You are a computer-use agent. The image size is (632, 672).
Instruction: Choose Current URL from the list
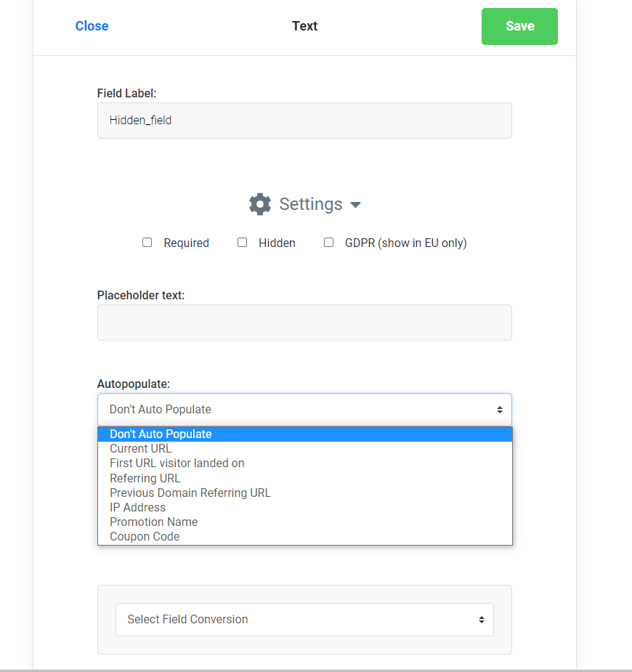click(x=141, y=449)
